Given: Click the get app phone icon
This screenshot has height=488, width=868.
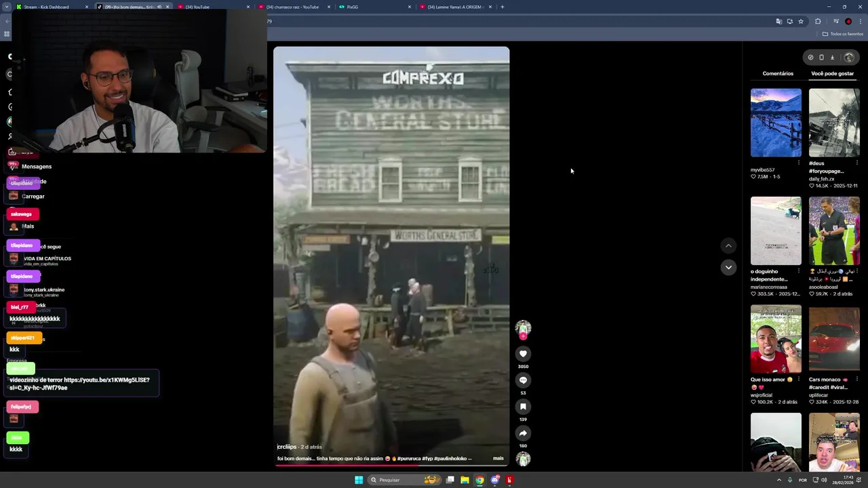Looking at the screenshot, I should (x=821, y=58).
